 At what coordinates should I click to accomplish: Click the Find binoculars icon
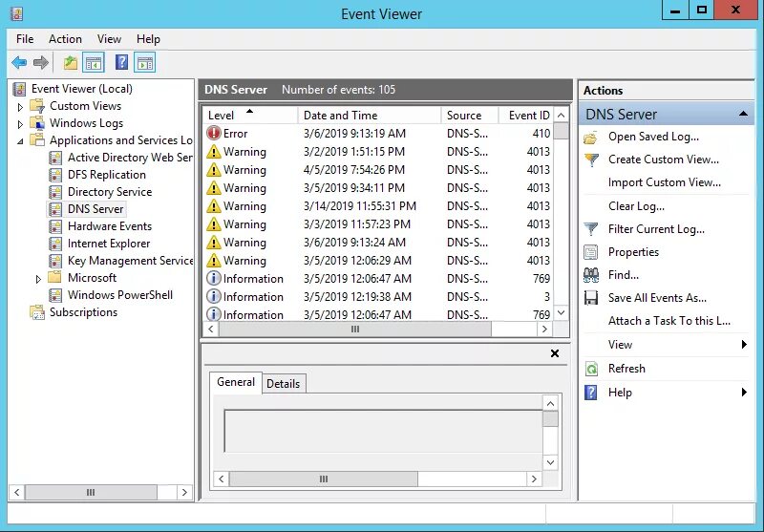point(591,275)
